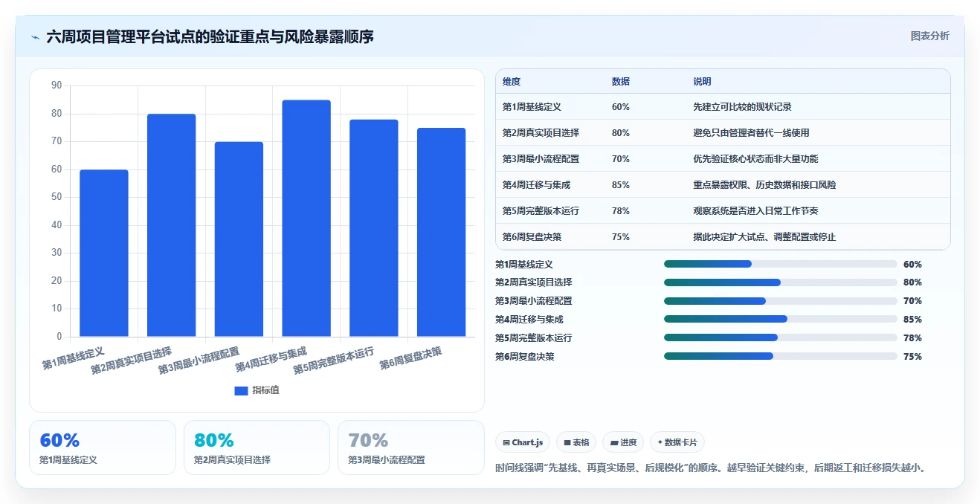Select the 第6周复盘决策 bar in chart

[x=441, y=233]
